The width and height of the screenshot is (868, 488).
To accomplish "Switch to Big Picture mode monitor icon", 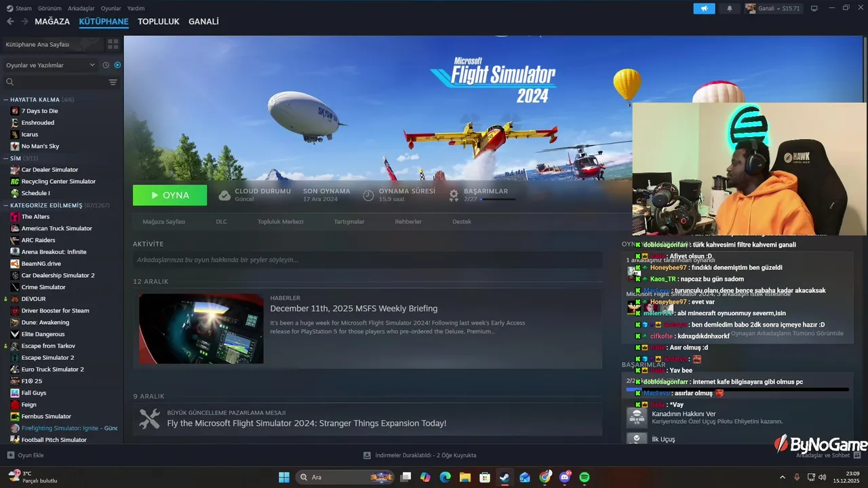I will (814, 8).
